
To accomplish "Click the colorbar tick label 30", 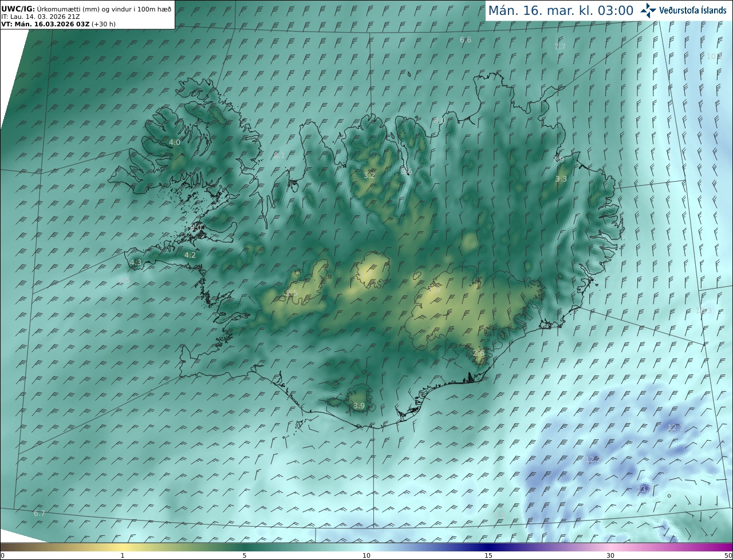I will click(610, 555).
